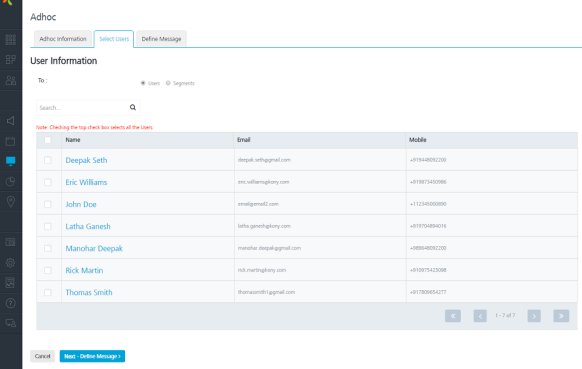The image size is (582, 369).
Task: Open the settings gear sidebar icon
Action: click(x=11, y=262)
